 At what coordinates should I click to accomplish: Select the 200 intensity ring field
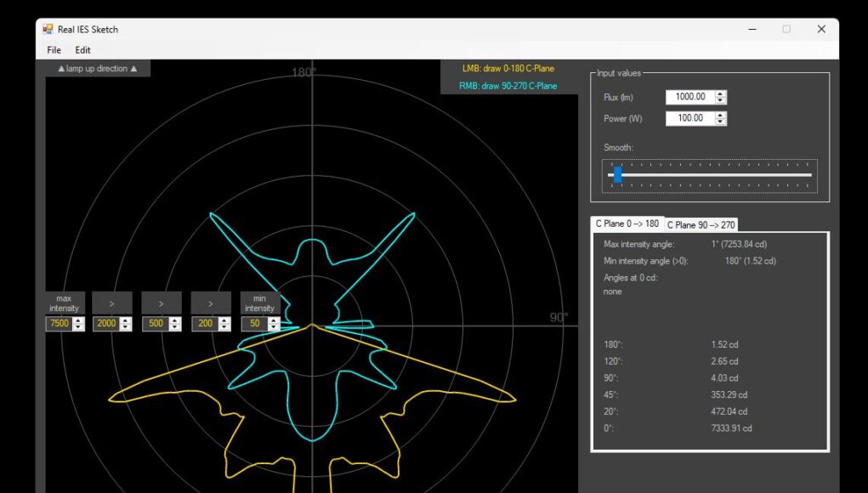[x=206, y=324]
